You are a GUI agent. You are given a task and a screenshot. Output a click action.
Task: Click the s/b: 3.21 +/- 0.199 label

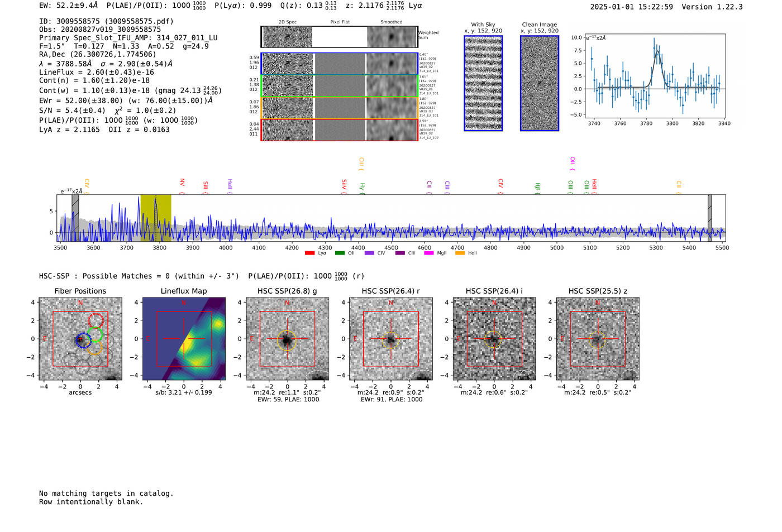184,392
